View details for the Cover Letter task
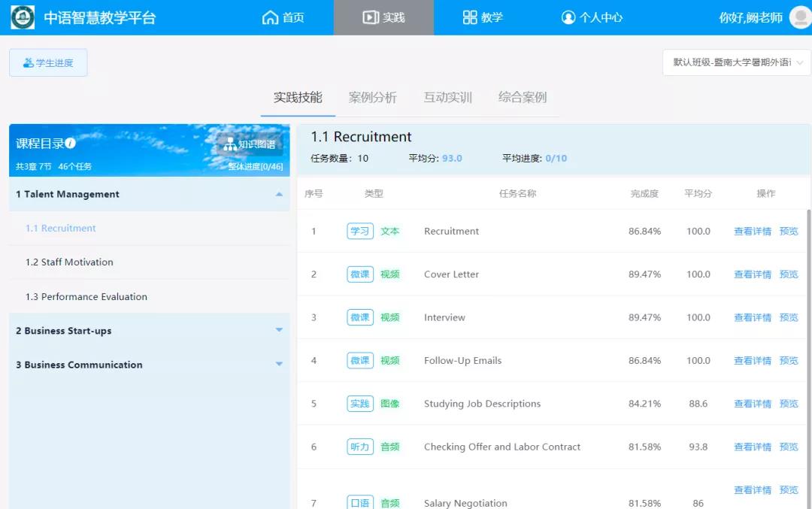Viewport: 812px width, 509px height. 752,274
